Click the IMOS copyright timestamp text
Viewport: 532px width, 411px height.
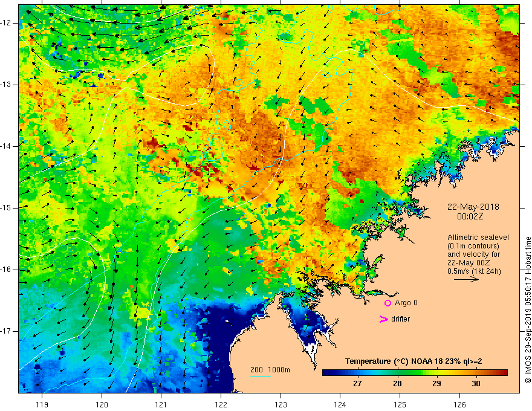click(x=528, y=310)
